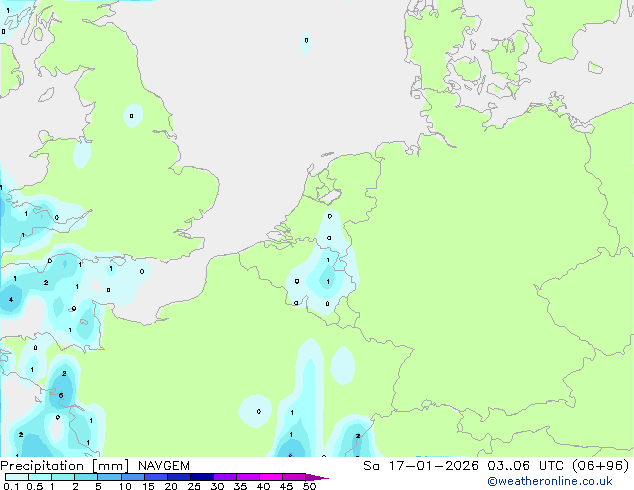The height and width of the screenshot is (490, 634).
Task: Select the 2–5 mm legend color
Action: (x=86, y=477)
